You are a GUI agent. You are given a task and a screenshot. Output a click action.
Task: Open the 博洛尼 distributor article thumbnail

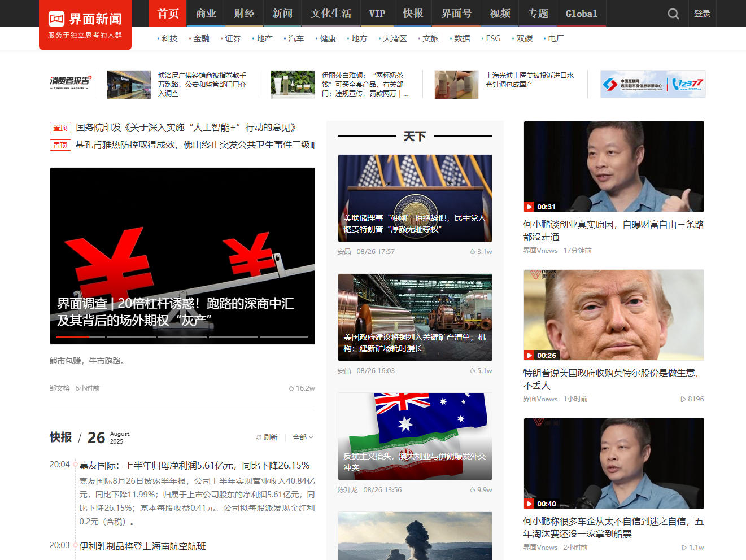tap(129, 85)
